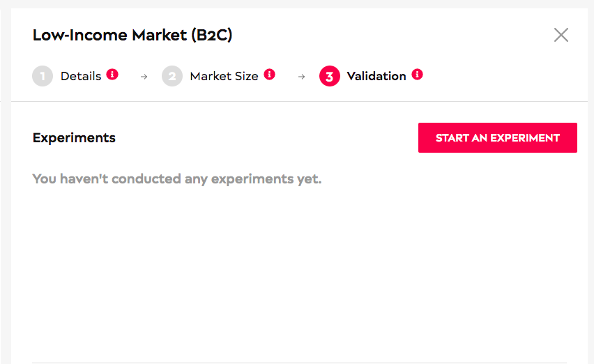Click the arrow between Details and Market Size
The image size is (594, 364).
(144, 77)
